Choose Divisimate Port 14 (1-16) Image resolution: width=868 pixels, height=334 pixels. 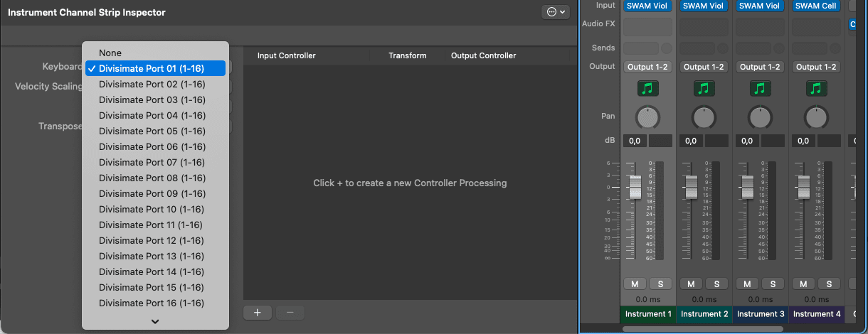[155, 271]
